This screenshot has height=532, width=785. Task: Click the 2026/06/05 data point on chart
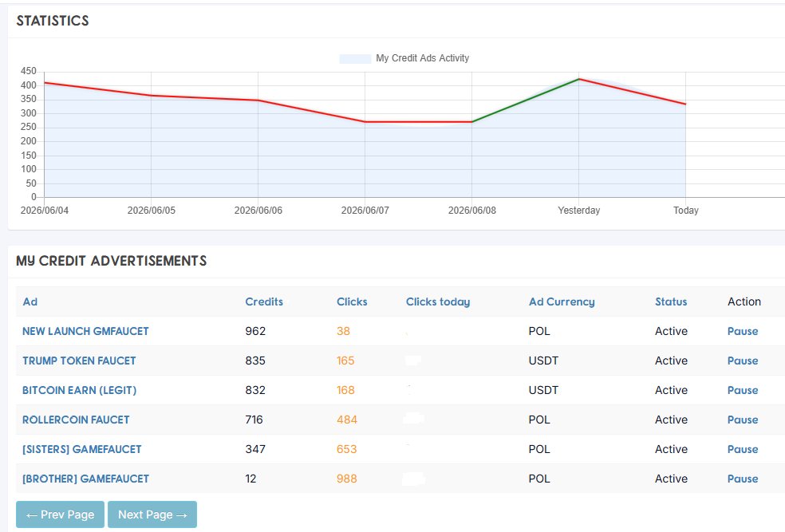point(152,96)
